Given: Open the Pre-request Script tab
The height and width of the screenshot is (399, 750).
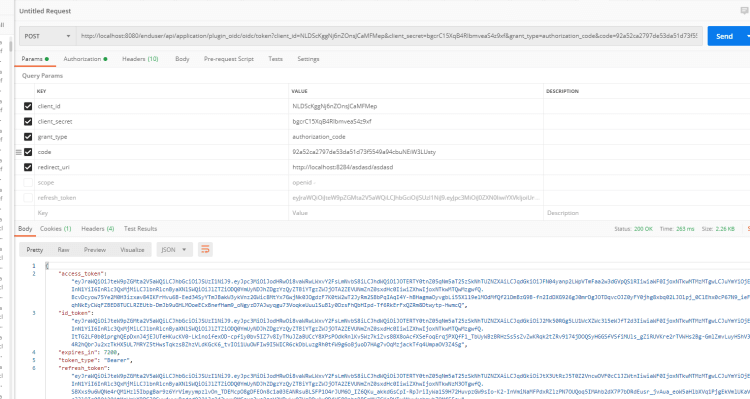Looking at the screenshot, I should [229, 59].
